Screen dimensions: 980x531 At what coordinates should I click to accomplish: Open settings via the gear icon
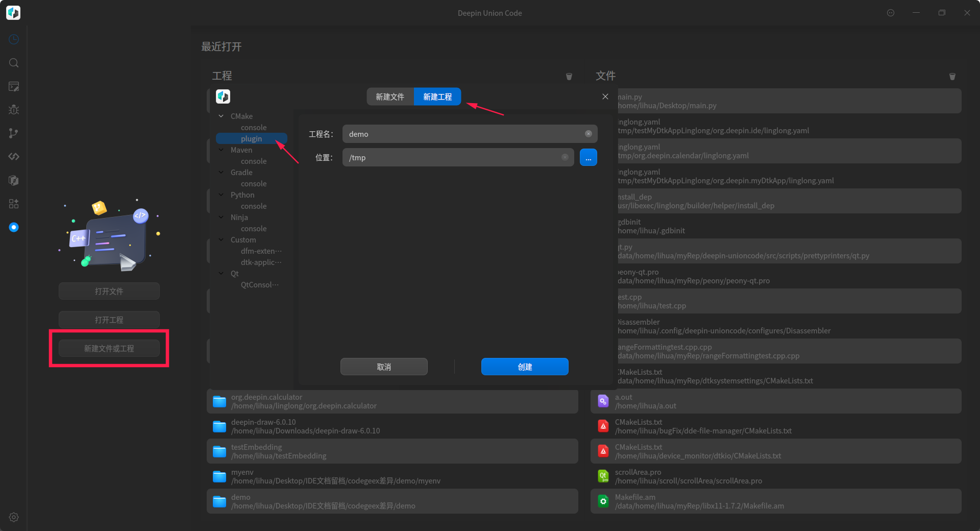(x=13, y=517)
